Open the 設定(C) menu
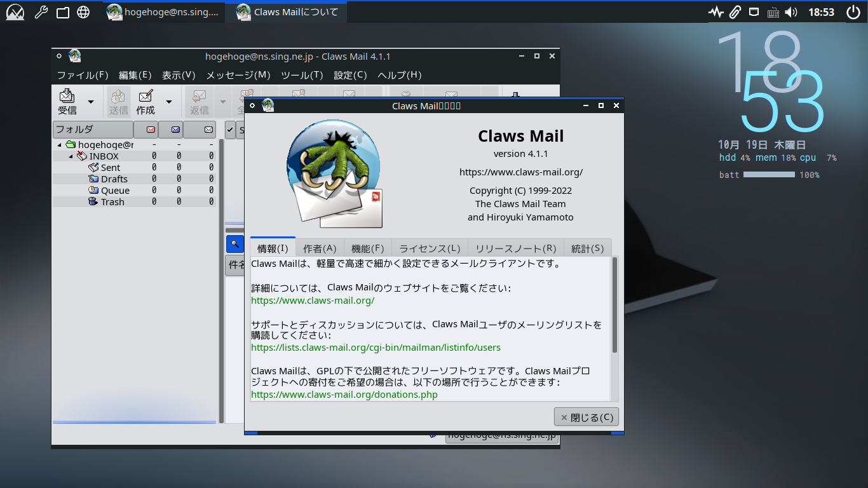 point(350,75)
